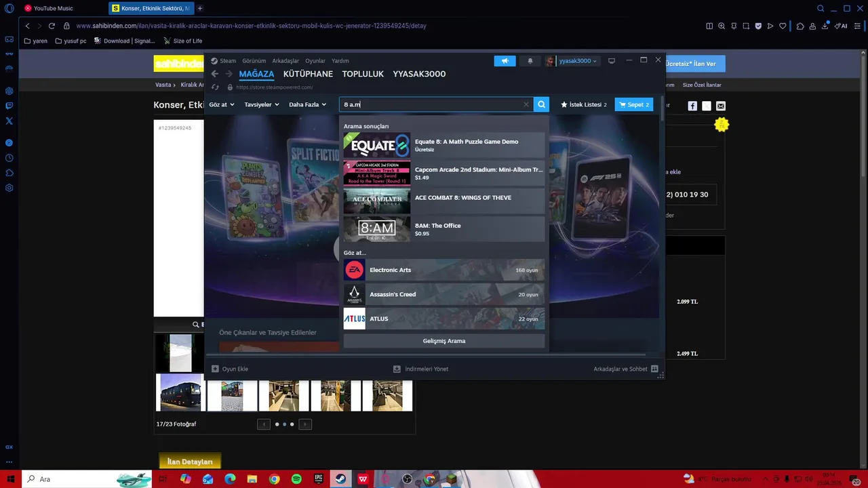Open the İlan Detayları tab
868x488 pixels.
click(190, 462)
